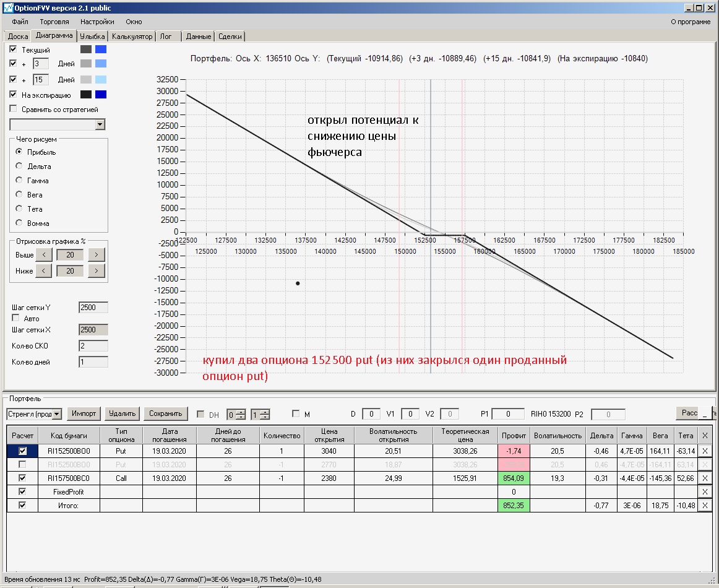This screenshot has width=719, height=588.
Task: Delete the RI157500BC0 Call row with X
Action: tap(705, 478)
